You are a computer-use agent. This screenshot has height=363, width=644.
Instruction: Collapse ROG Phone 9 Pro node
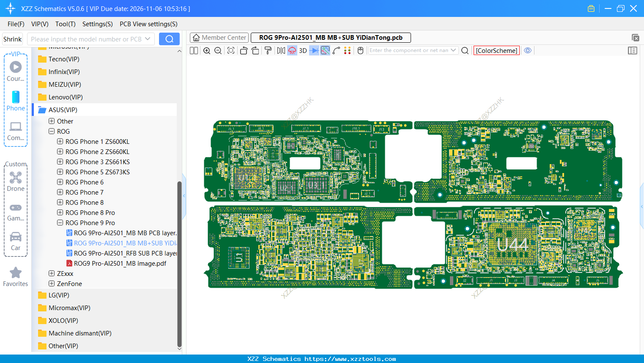(60, 223)
